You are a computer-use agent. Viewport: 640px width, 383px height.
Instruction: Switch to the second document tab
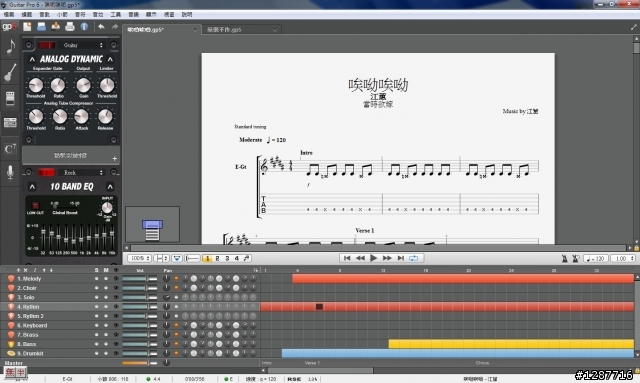(x=241, y=30)
